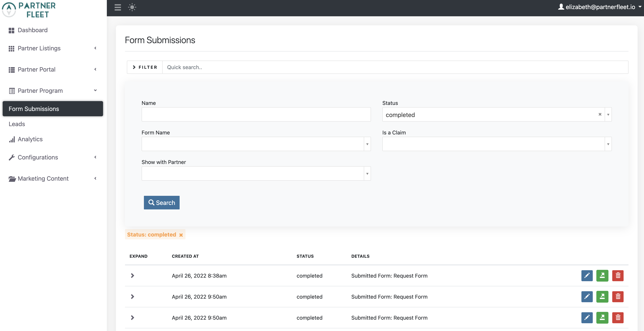
Task: Collapse the FILTER panel
Action: point(145,67)
